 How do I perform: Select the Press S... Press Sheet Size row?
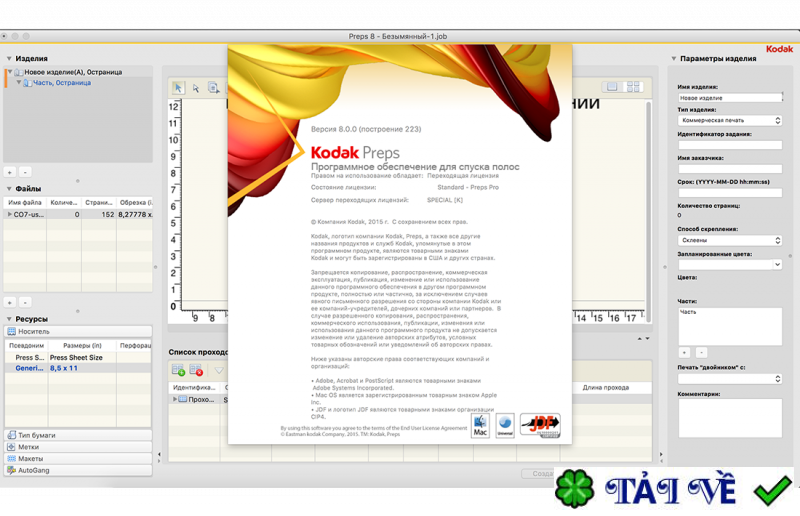78,357
